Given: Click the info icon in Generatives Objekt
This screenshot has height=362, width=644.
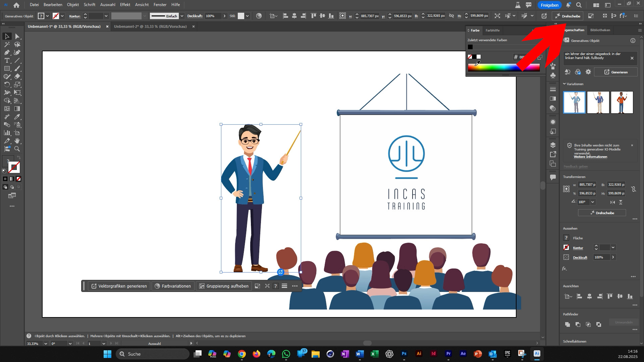Looking at the screenshot, I should 633,41.
